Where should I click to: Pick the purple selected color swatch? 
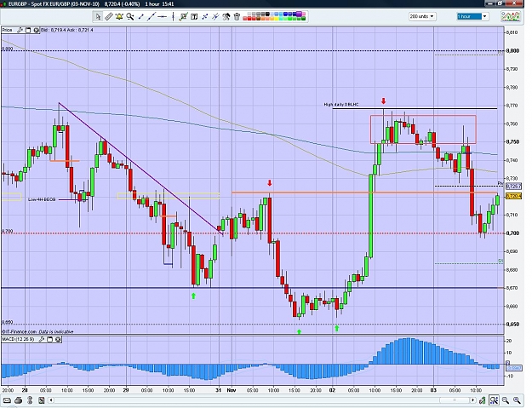point(299,14)
